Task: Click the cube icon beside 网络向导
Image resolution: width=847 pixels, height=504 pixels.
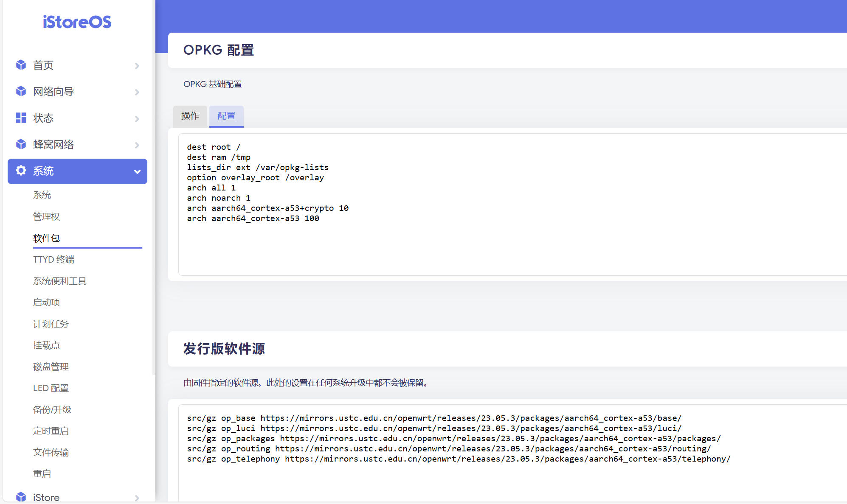Action: point(21,91)
